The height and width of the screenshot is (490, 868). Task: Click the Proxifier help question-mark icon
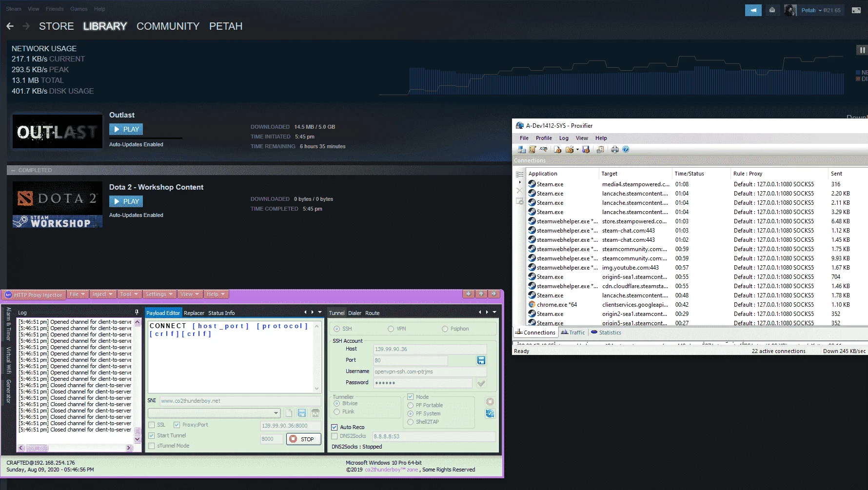tap(626, 150)
